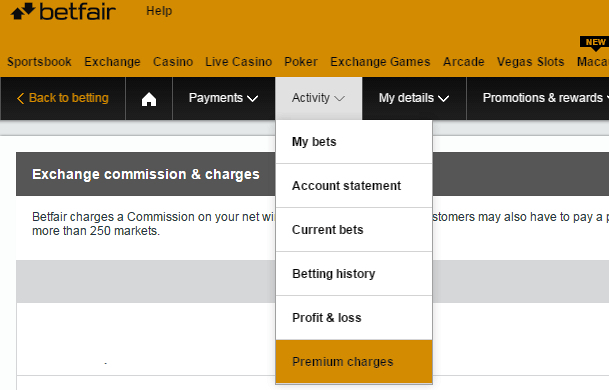The height and width of the screenshot is (390, 609).
Task: Open the Arcade section
Action: tap(464, 62)
